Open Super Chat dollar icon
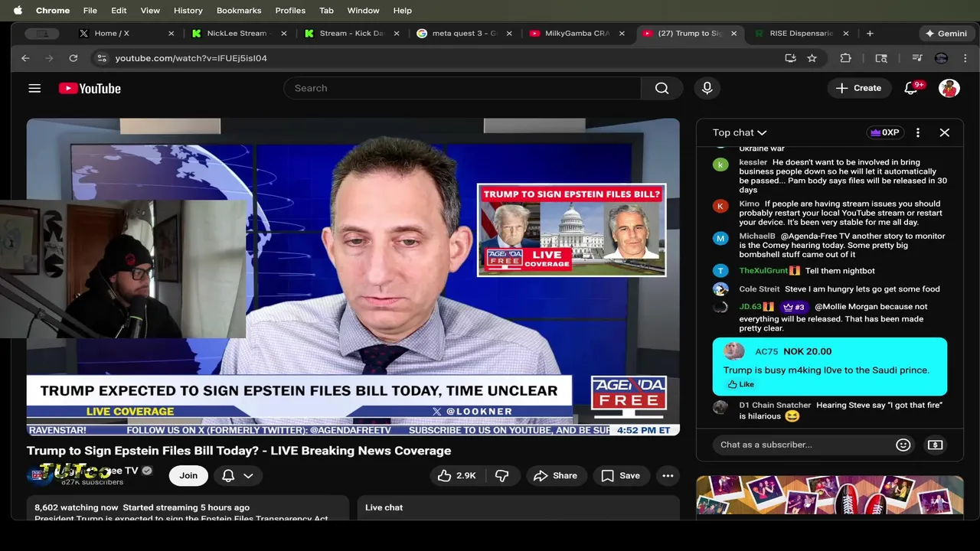This screenshot has height=551, width=980. (x=935, y=445)
